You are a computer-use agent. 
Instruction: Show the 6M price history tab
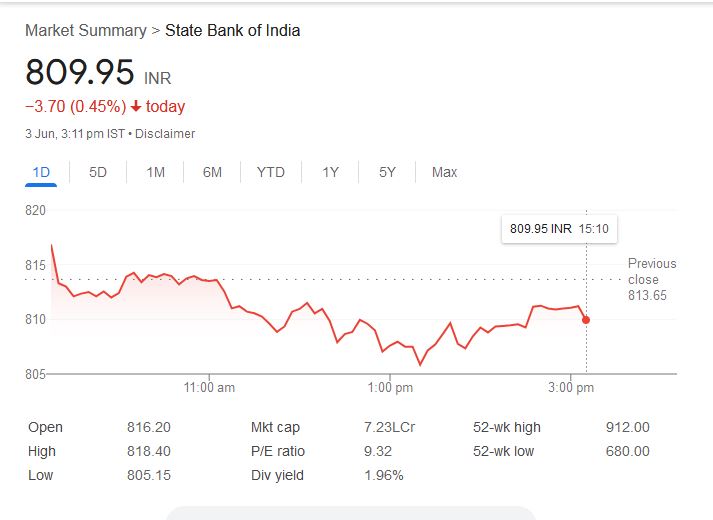[212, 172]
